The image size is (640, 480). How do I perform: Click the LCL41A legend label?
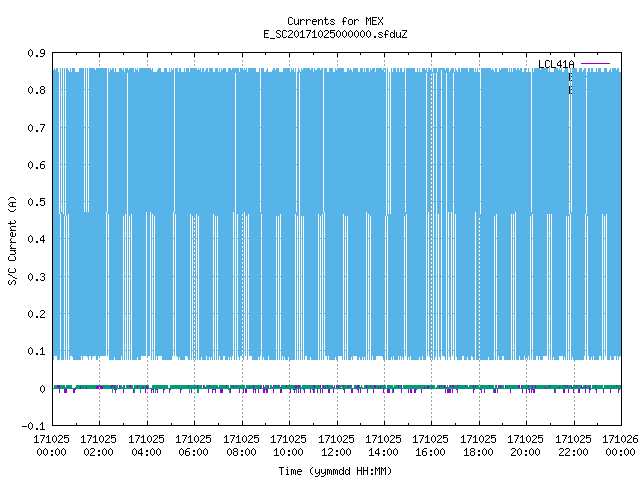(556, 64)
